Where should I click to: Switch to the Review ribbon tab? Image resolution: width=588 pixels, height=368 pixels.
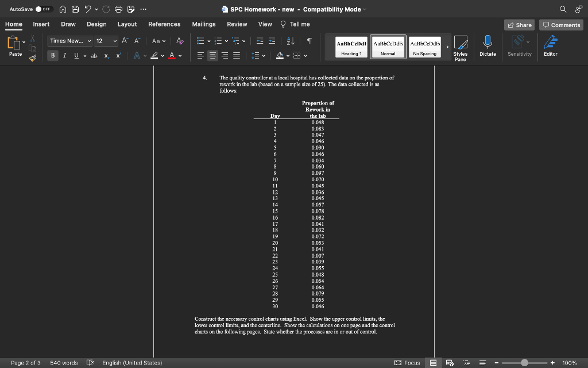pos(236,24)
